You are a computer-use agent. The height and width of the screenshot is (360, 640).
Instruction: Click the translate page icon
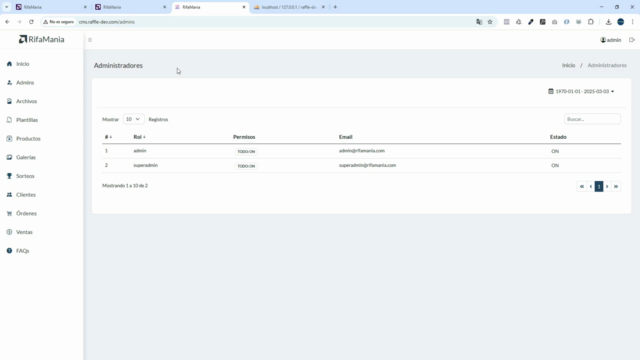pyautogui.click(x=479, y=22)
